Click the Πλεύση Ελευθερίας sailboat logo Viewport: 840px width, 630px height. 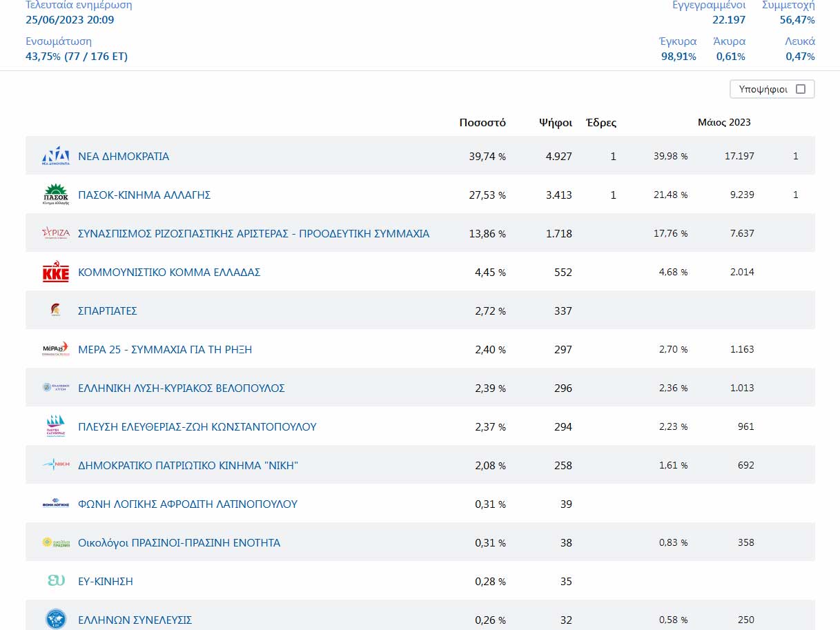[56, 426]
